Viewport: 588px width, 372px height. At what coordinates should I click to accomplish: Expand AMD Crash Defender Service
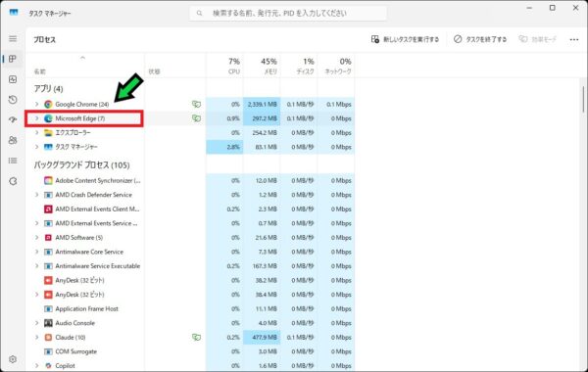pos(37,195)
